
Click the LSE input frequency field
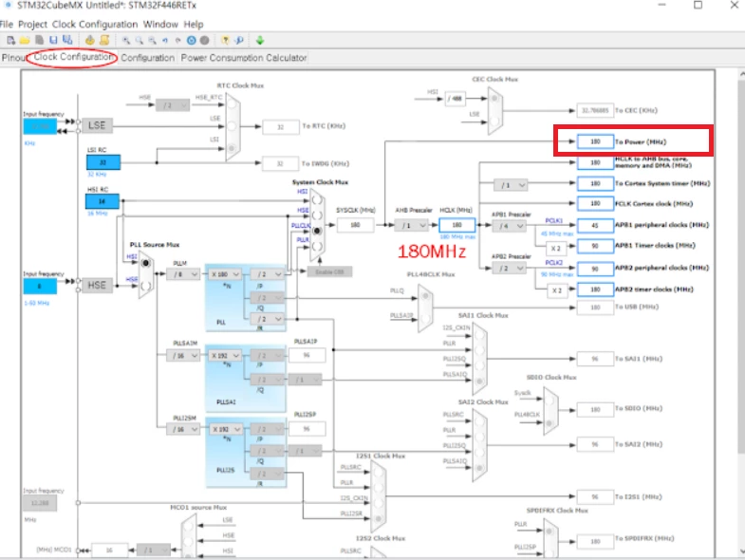point(40,126)
